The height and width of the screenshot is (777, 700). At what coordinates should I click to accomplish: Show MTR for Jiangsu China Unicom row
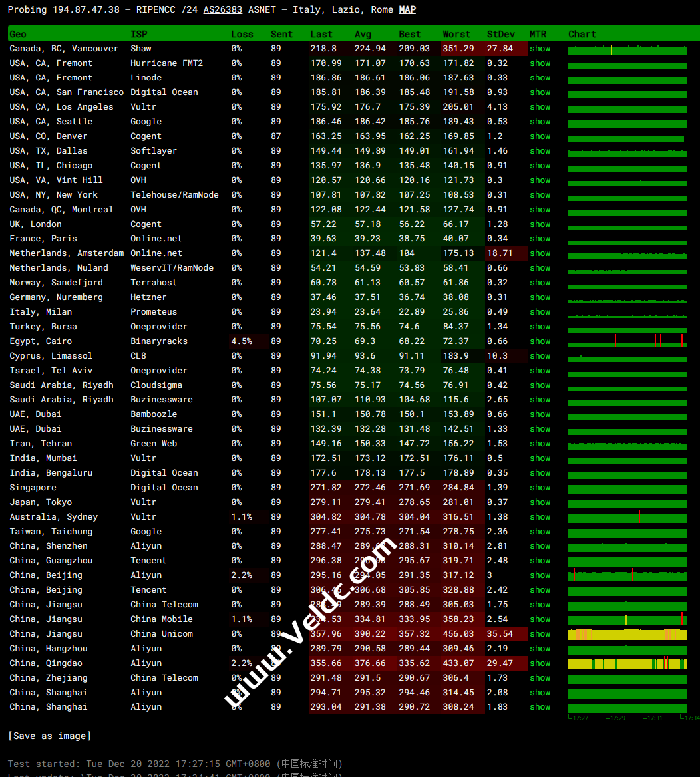click(540, 634)
